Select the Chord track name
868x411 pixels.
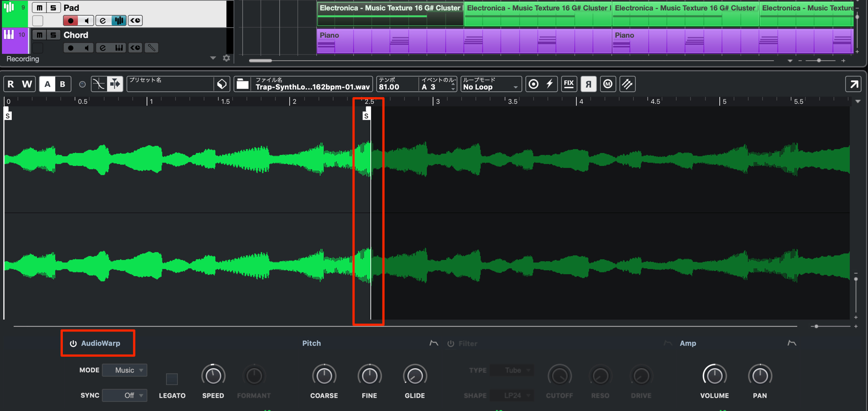(76, 35)
